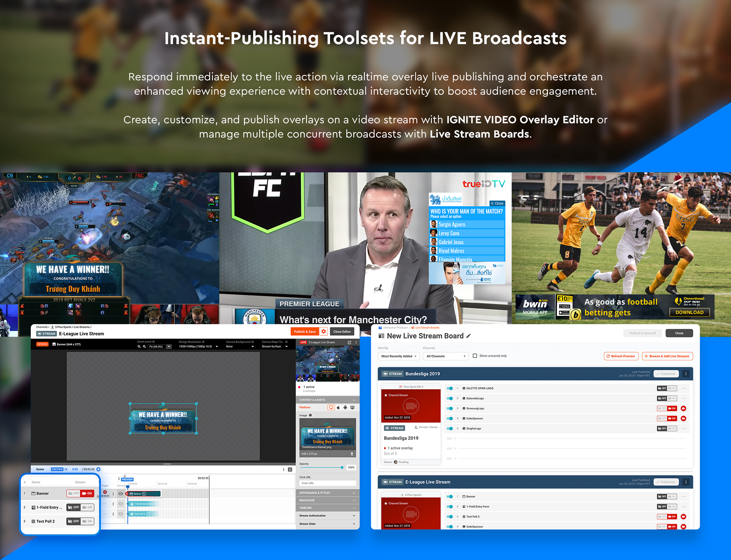
Task: Go to the Live Streams breadcrumb
Action: pos(81,327)
